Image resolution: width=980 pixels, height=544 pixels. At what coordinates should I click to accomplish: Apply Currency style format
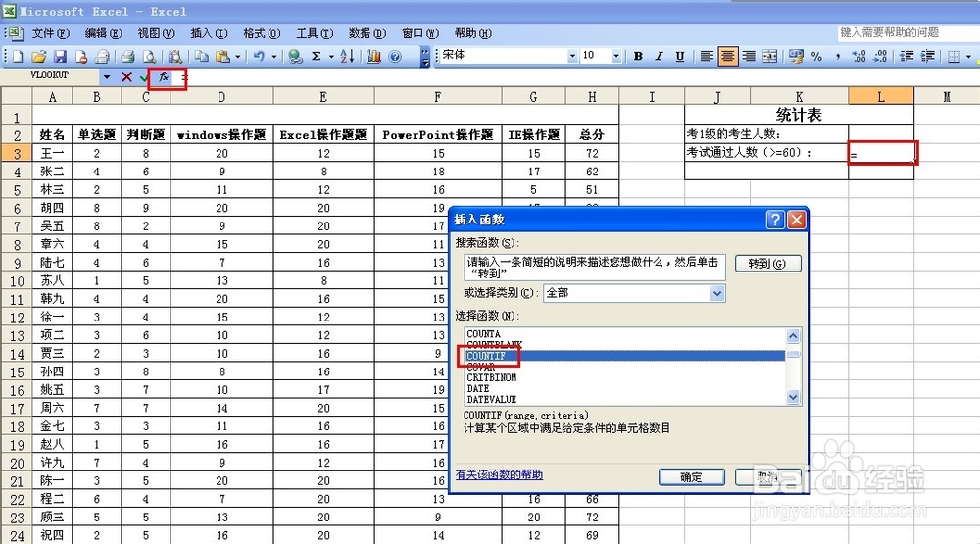click(x=796, y=56)
